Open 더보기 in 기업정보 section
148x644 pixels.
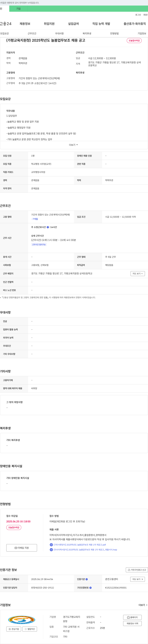(x=143, y=605)
